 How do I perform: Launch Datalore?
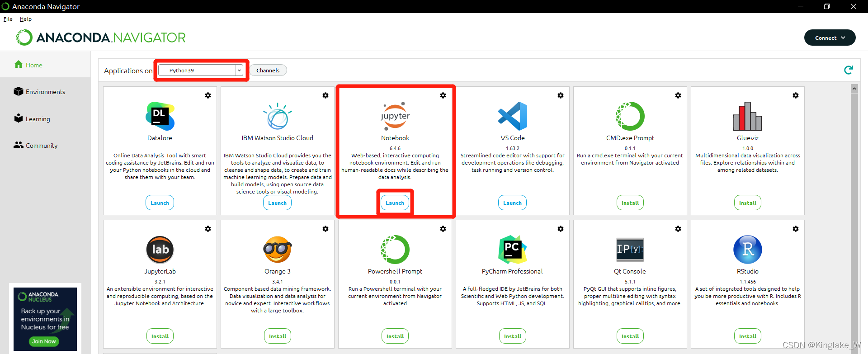point(160,203)
